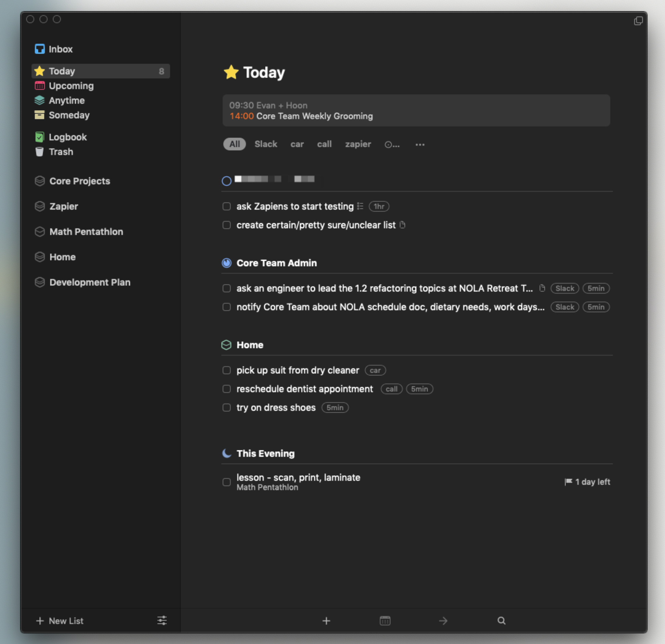The height and width of the screenshot is (644, 665).
Task: Toggle checkbox for ask Zapiens to start testing
Action: tap(226, 206)
